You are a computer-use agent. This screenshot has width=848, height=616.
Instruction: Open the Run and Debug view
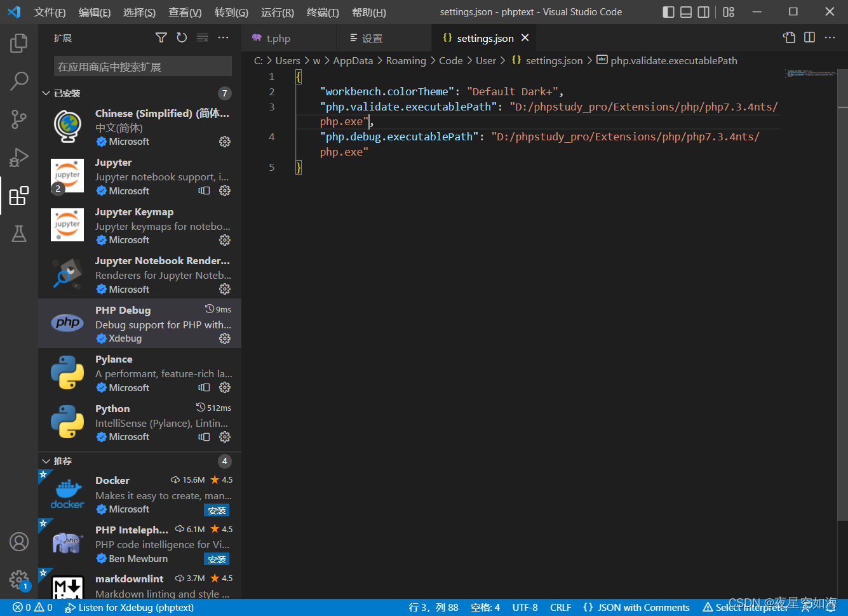click(19, 157)
